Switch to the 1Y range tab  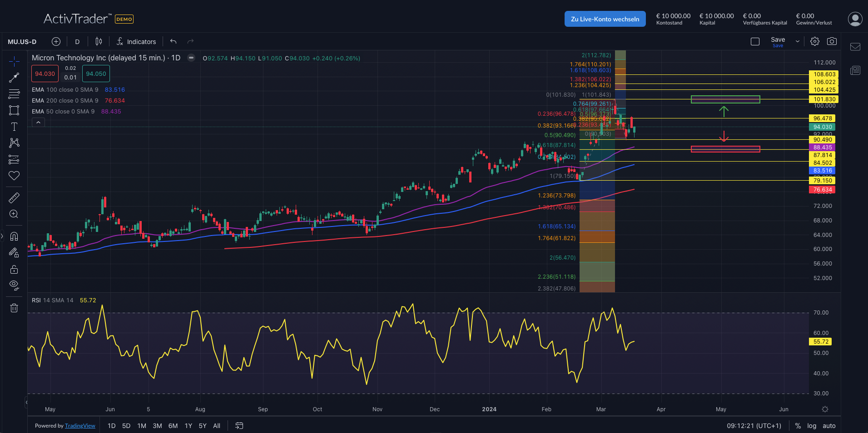point(188,426)
